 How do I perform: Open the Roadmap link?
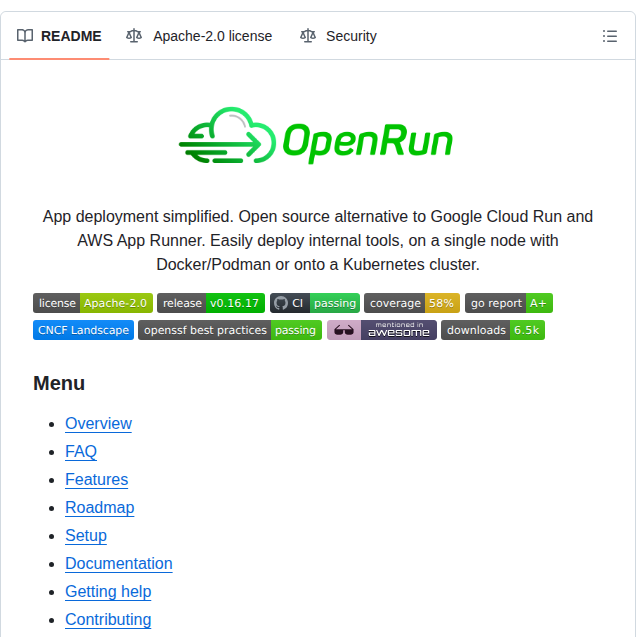pos(100,508)
